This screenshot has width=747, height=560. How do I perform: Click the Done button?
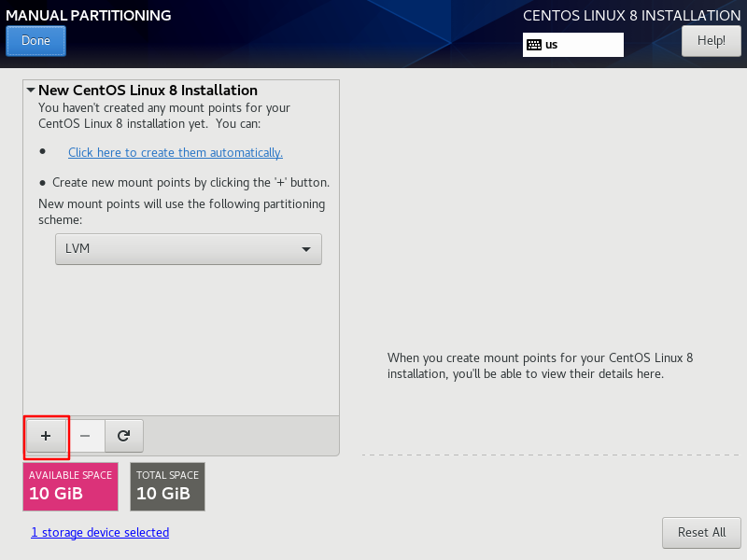[35, 41]
